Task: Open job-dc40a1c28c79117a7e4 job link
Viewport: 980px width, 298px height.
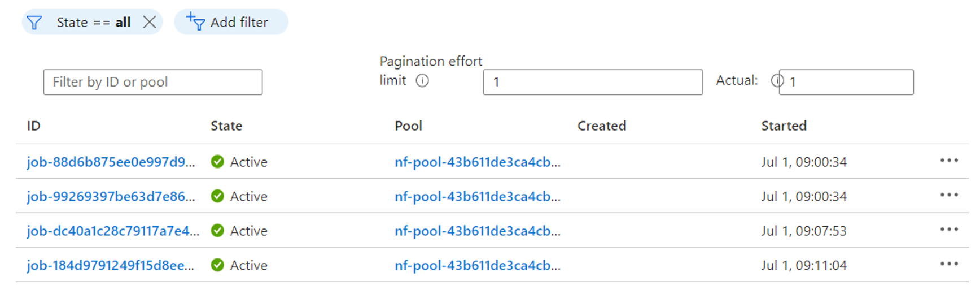Action: point(112,231)
